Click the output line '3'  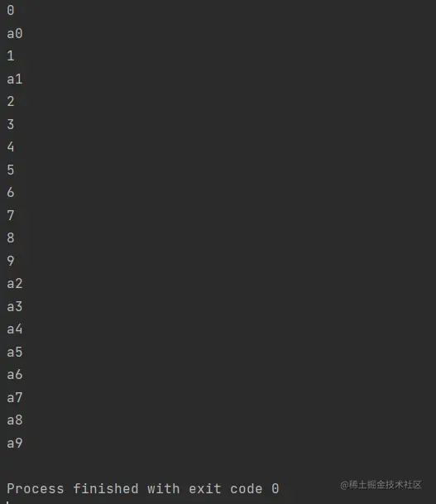(x=11, y=124)
